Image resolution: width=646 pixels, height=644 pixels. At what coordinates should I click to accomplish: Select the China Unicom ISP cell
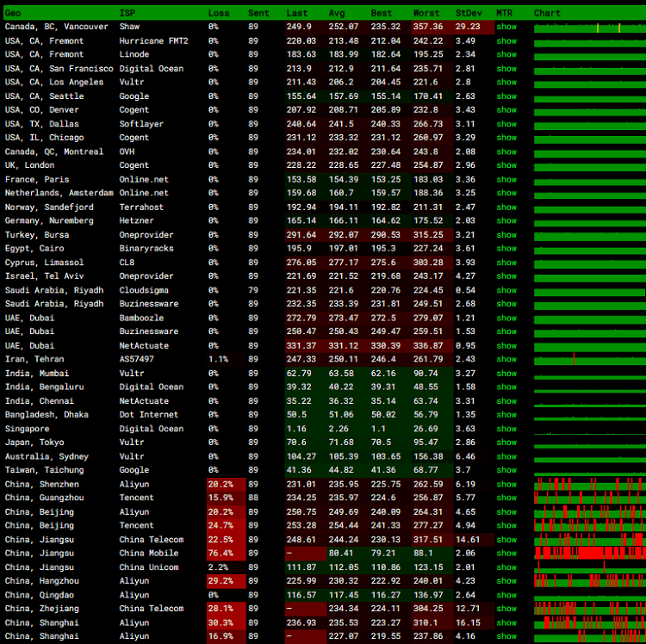pos(149,567)
